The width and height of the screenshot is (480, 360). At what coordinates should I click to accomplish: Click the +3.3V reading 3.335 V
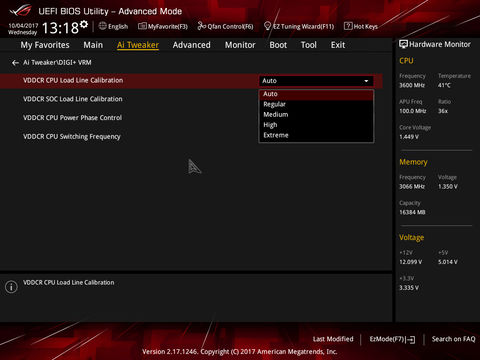[409, 288]
